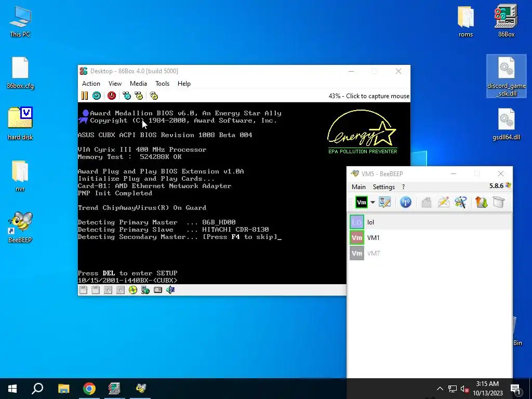Click the grey trash bin icon in BeeBEEP toolbar

(499, 203)
